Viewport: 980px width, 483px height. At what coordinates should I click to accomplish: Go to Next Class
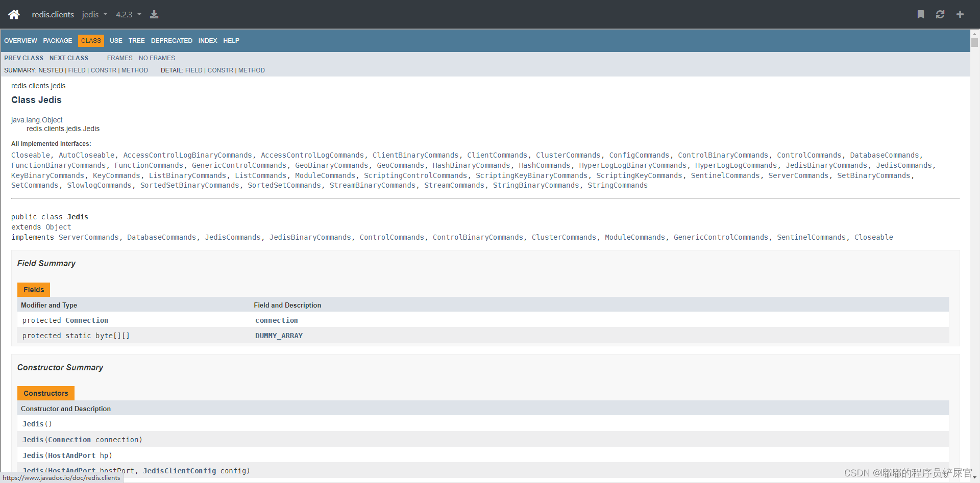[69, 58]
